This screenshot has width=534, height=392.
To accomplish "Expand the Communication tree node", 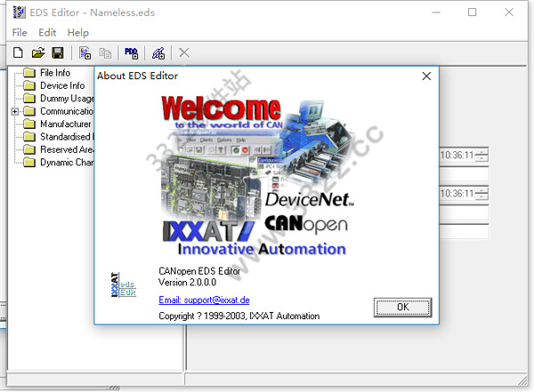I will 15,112.
